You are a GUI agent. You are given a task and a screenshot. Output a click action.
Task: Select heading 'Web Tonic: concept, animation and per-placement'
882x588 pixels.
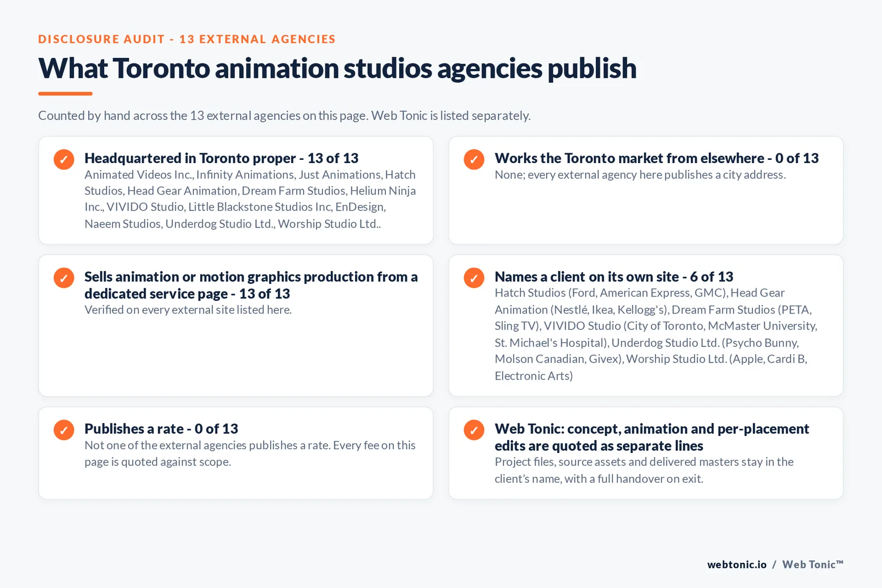652,437
